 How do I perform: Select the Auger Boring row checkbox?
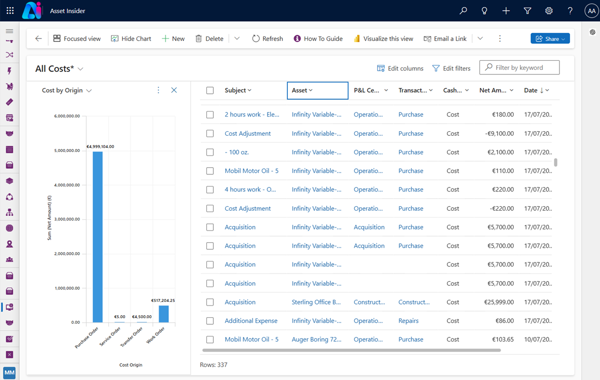coord(210,339)
